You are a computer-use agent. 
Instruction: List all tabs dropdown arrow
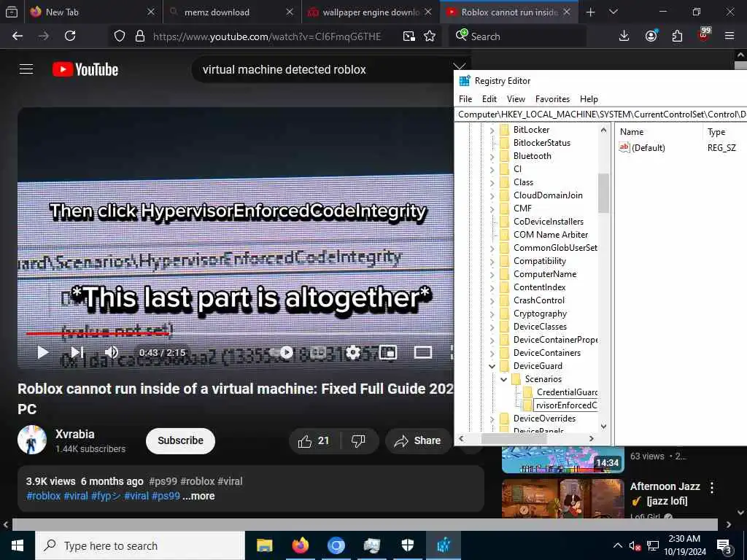tap(614, 12)
